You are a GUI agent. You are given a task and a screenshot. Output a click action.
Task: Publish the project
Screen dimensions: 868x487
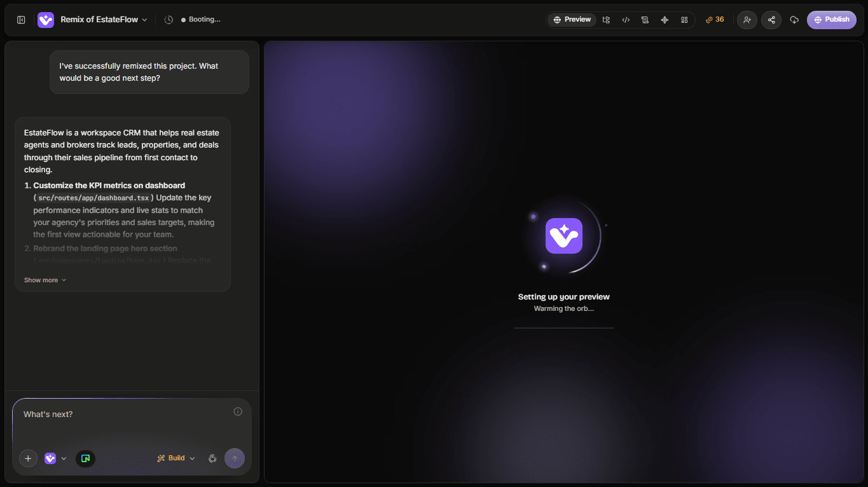(832, 20)
